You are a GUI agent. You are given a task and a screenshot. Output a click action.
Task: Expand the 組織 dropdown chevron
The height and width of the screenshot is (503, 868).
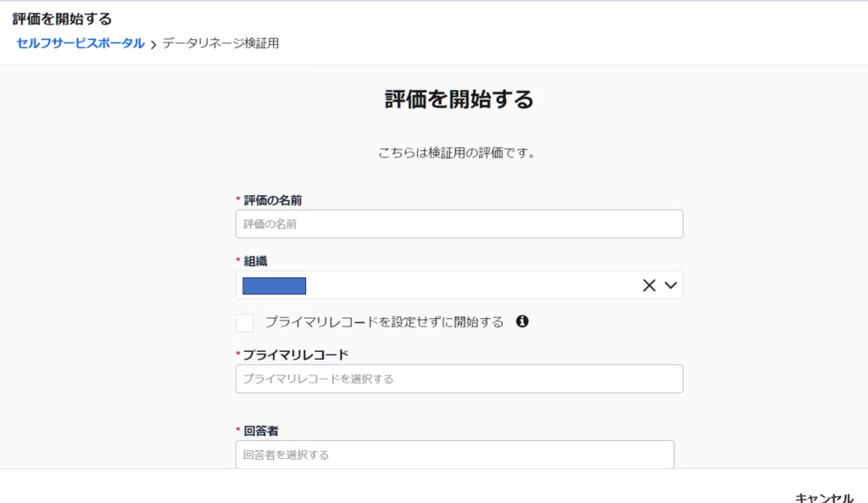click(x=671, y=286)
